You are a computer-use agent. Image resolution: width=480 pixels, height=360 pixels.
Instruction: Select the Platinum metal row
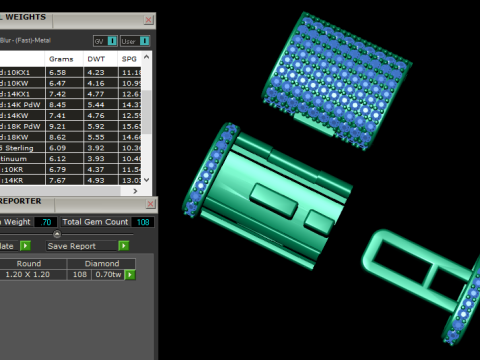(70, 159)
